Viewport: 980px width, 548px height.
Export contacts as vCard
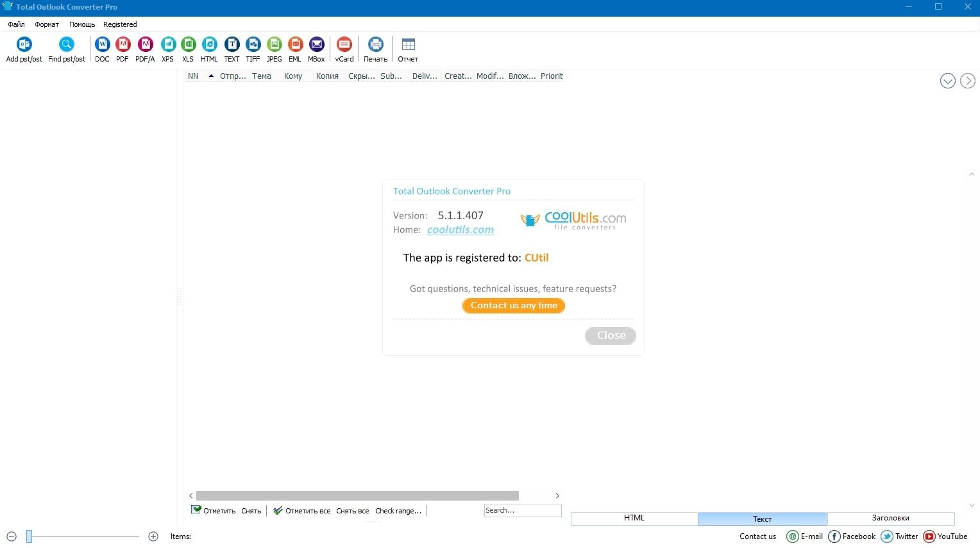pyautogui.click(x=344, y=49)
